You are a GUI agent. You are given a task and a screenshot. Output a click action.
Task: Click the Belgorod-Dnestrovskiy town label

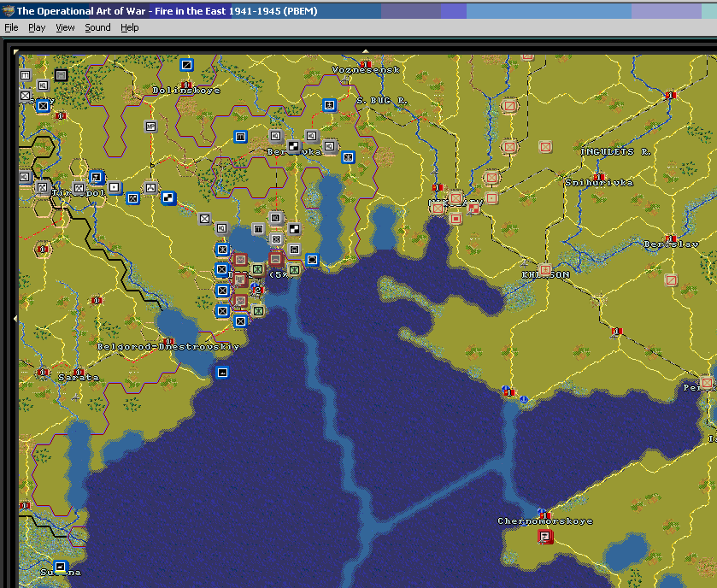(x=167, y=347)
